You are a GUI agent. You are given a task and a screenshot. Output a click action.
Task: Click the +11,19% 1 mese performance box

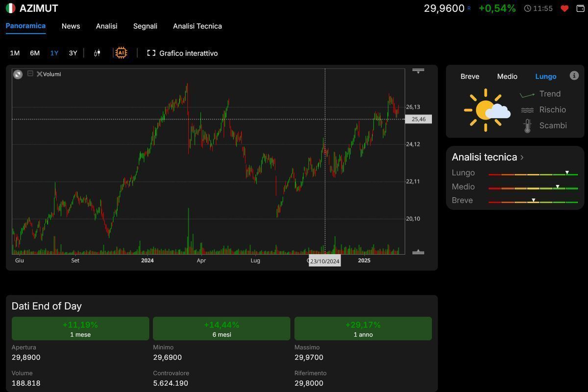[x=80, y=328]
